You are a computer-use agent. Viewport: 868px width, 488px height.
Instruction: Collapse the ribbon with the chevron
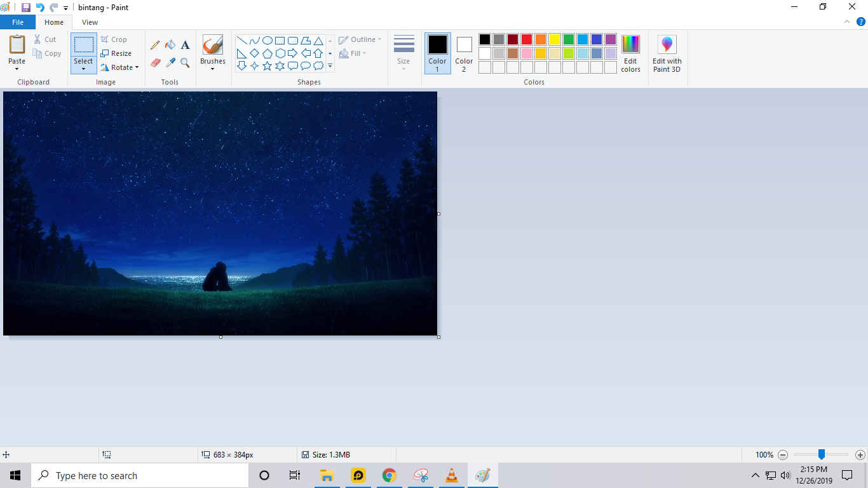(x=847, y=22)
